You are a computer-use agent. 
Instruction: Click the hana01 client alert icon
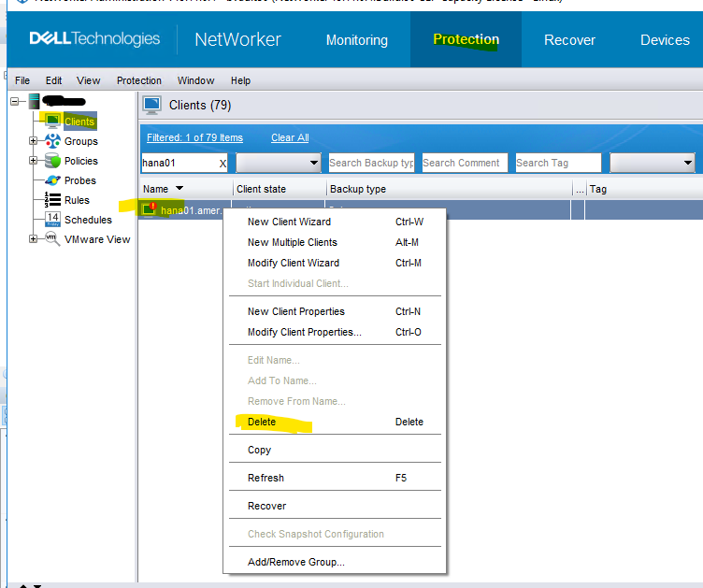(x=149, y=210)
